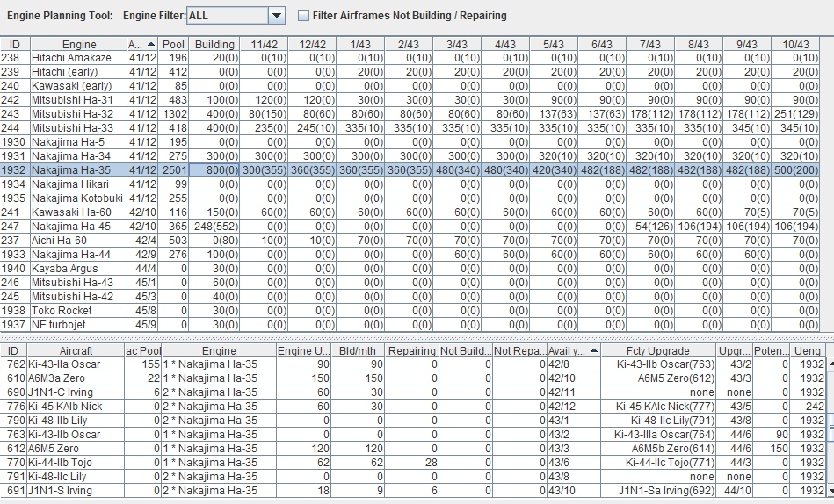The height and width of the screenshot is (504, 834).
Task: Click the sort arrow on availability column header
Action: pyautogui.click(x=151, y=44)
